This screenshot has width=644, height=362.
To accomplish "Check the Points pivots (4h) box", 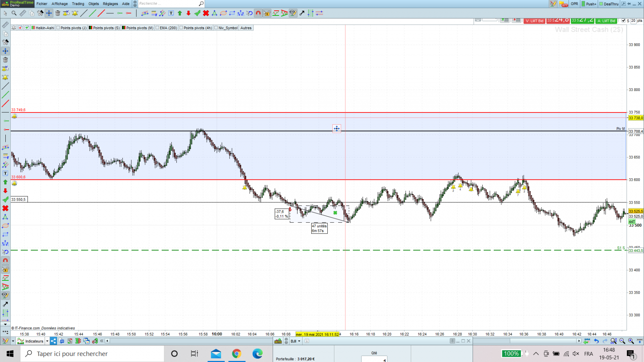I will tap(181, 28).
